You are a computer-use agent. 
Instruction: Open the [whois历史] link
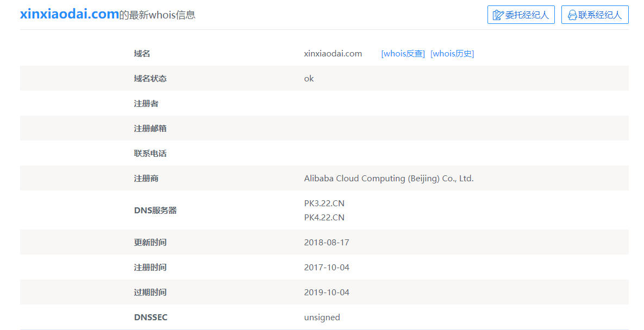(452, 54)
